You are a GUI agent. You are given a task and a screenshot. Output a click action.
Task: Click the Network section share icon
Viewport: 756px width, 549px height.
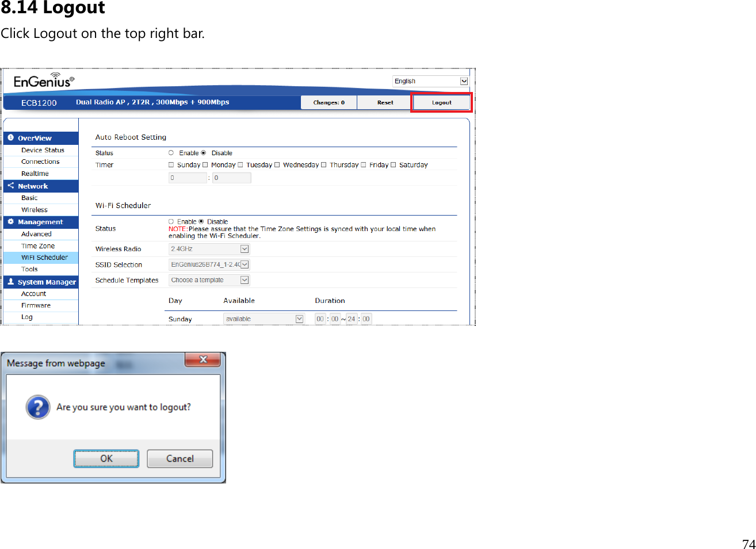10,186
